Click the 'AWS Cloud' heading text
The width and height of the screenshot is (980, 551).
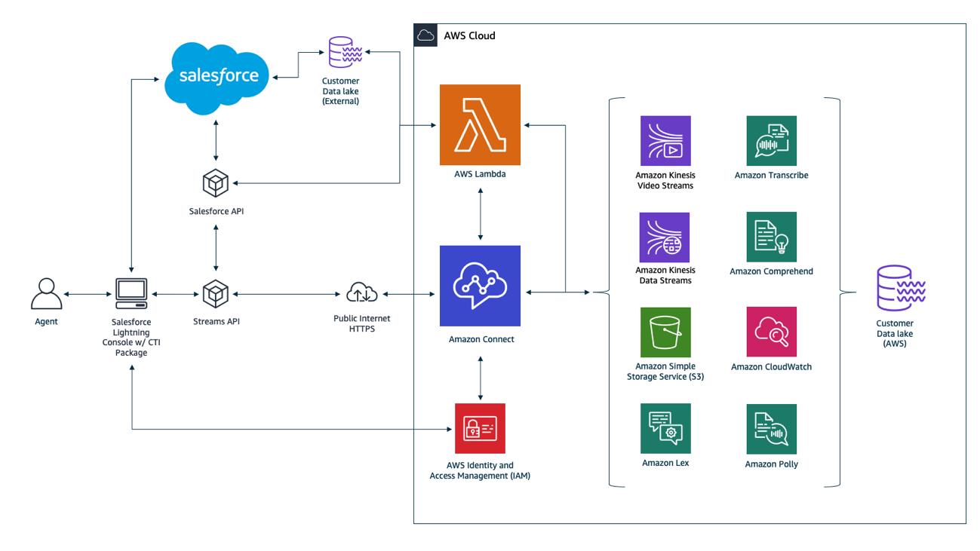469,35
